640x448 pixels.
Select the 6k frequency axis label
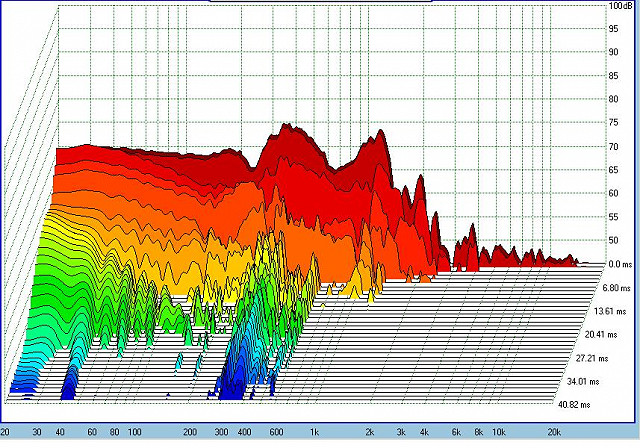point(456,432)
